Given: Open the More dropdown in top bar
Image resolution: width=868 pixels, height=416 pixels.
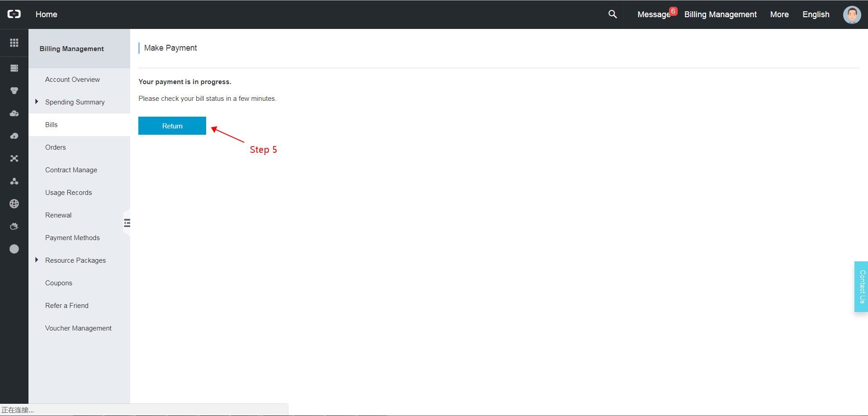Looking at the screenshot, I should pyautogui.click(x=779, y=14).
